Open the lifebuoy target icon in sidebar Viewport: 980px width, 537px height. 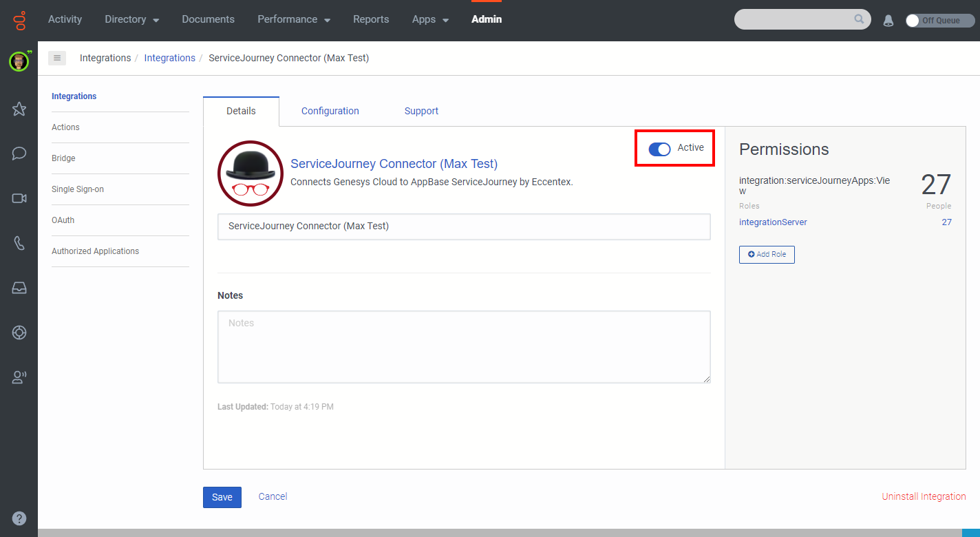pyautogui.click(x=19, y=333)
